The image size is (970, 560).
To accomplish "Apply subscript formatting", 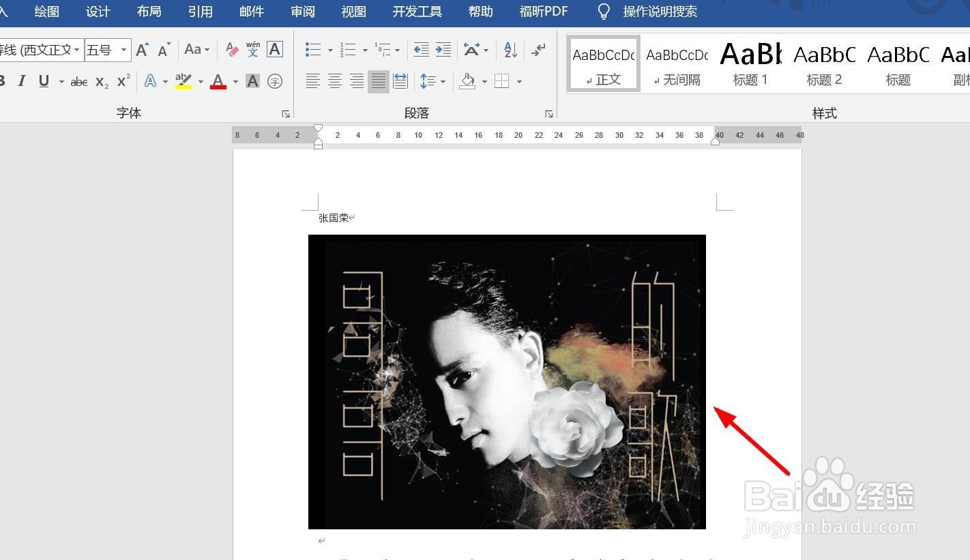I will (x=101, y=81).
